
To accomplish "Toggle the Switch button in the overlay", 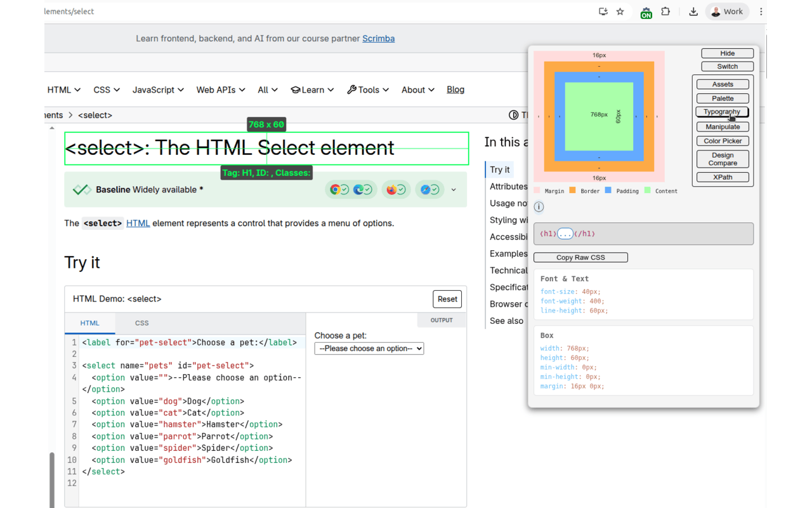I will tap(727, 66).
